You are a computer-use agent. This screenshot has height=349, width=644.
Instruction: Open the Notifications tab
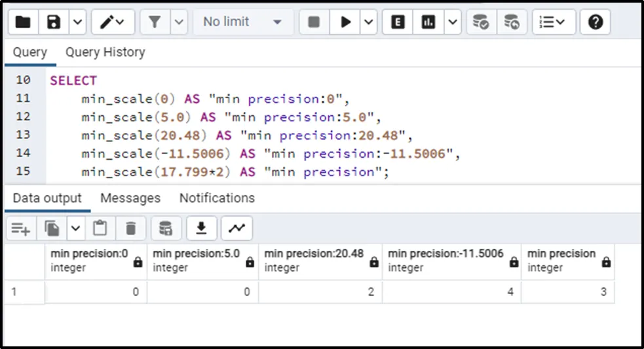[217, 198]
